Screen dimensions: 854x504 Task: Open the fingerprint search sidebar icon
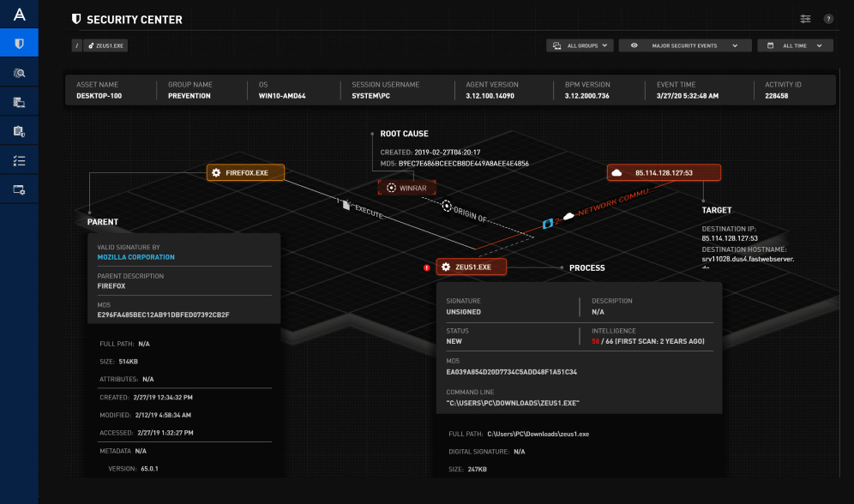click(19, 73)
